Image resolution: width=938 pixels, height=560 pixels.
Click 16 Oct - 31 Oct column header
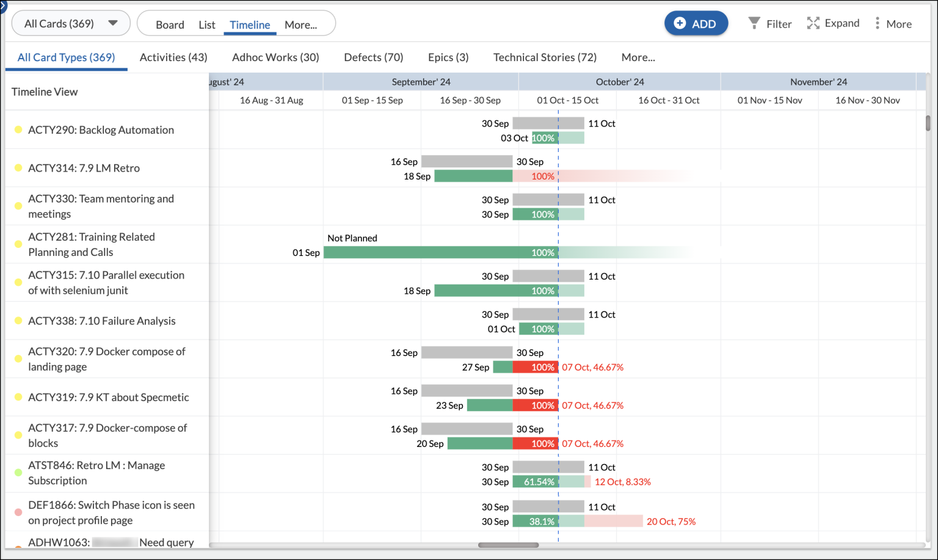669,100
